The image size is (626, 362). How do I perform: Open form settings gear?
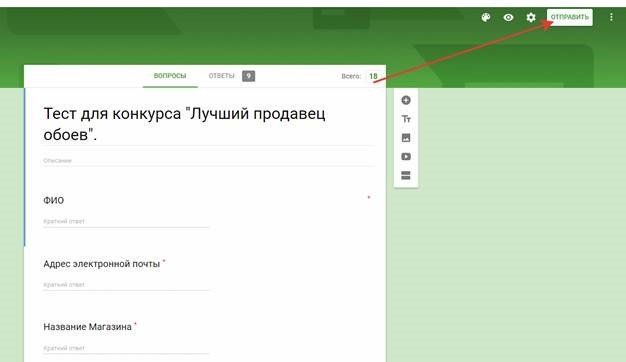pyautogui.click(x=531, y=18)
